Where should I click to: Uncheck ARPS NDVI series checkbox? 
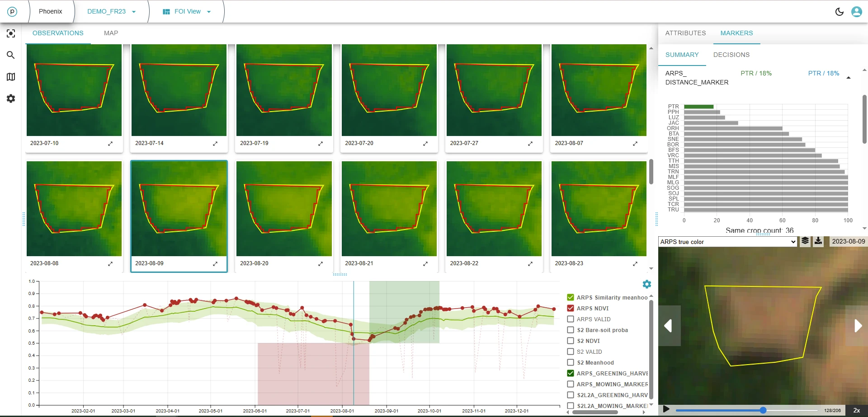coord(571,308)
